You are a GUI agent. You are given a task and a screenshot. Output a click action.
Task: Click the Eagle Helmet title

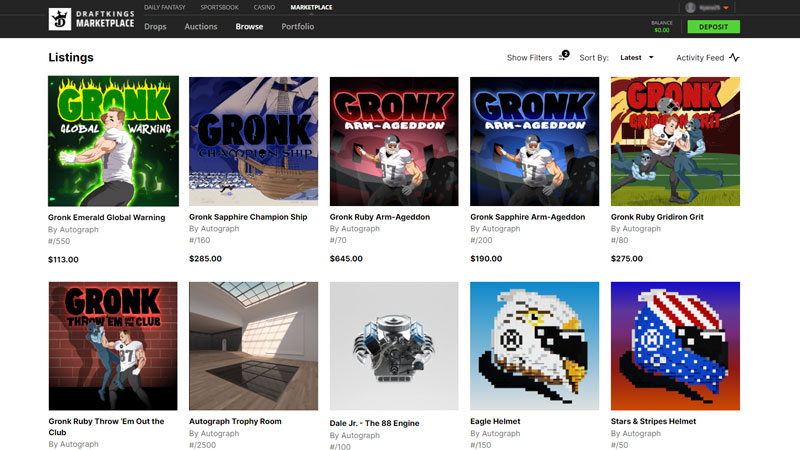coord(495,421)
